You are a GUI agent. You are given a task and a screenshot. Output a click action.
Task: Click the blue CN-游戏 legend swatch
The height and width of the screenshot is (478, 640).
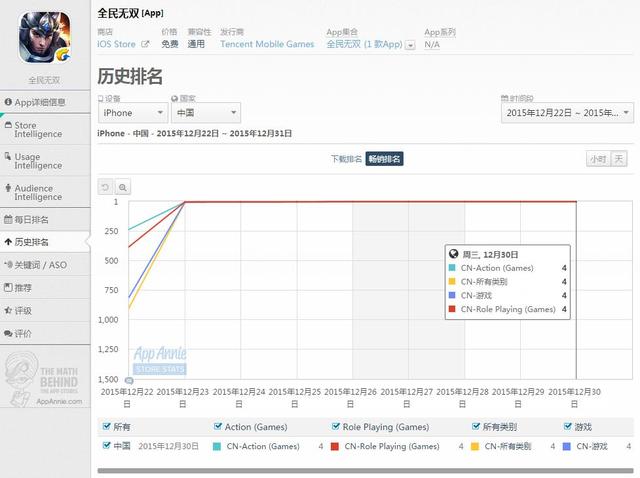567,447
